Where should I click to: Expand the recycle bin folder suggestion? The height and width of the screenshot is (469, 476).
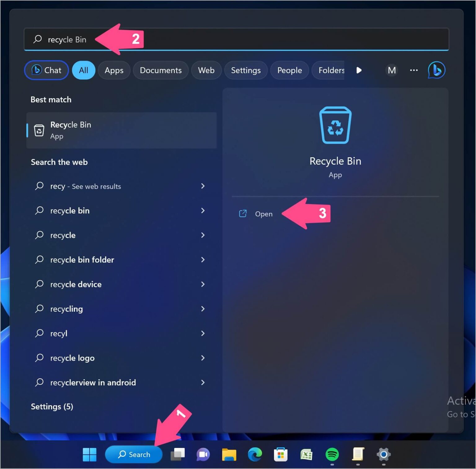coord(203,260)
